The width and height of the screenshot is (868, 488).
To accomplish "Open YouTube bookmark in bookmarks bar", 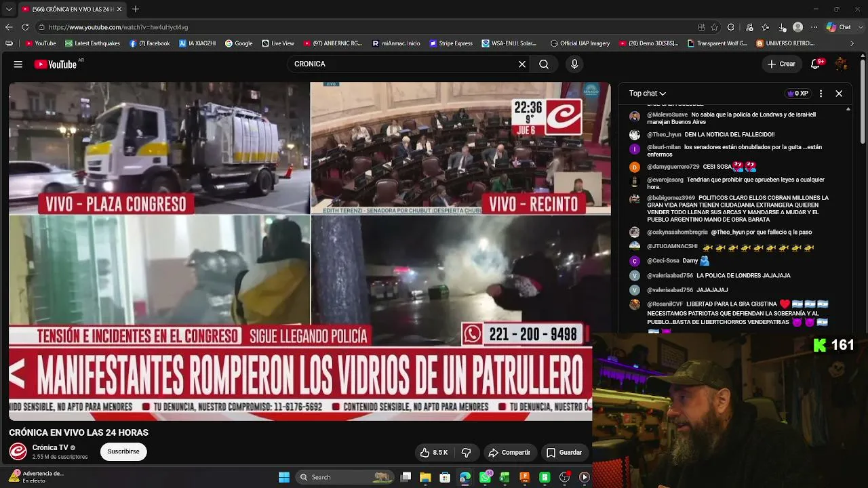I will click(x=41, y=43).
